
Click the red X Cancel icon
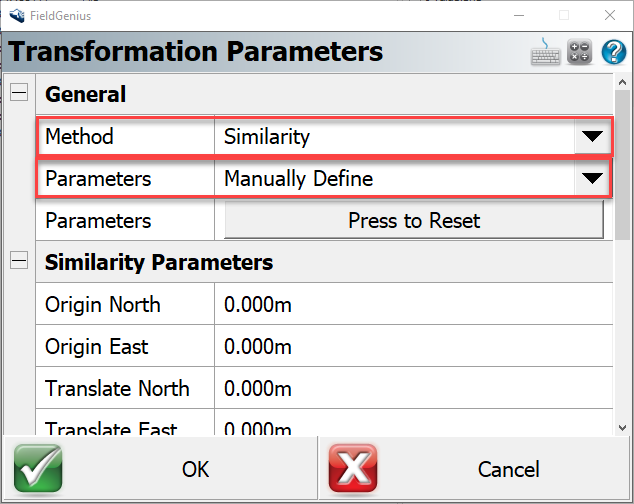353,469
